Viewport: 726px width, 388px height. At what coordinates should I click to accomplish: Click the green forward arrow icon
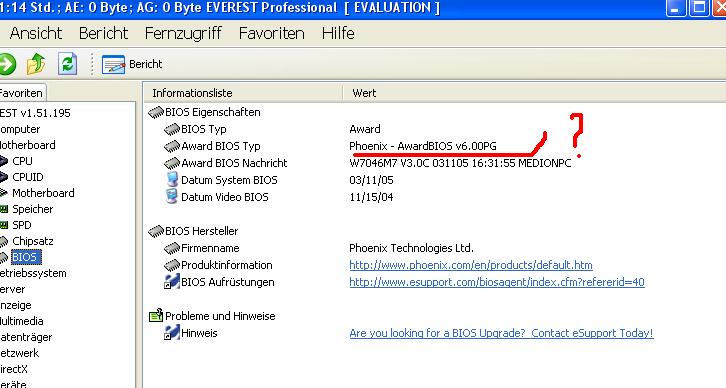7,63
